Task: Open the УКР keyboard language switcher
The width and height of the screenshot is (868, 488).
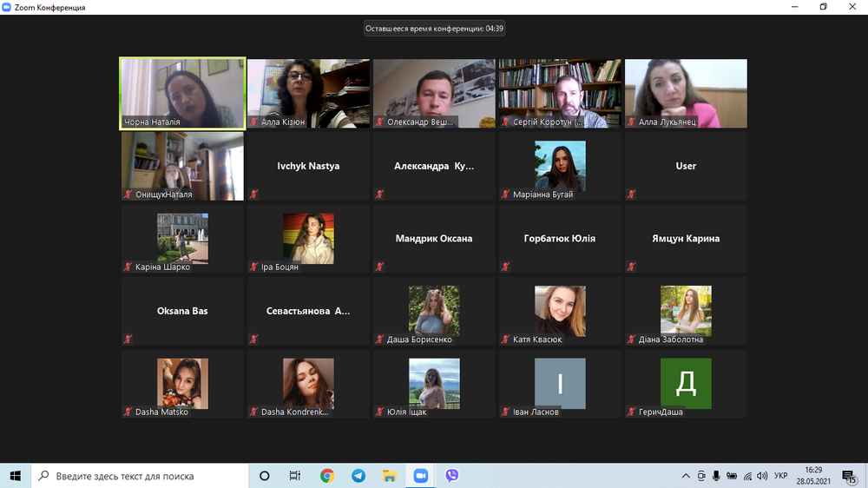Action: click(x=780, y=476)
